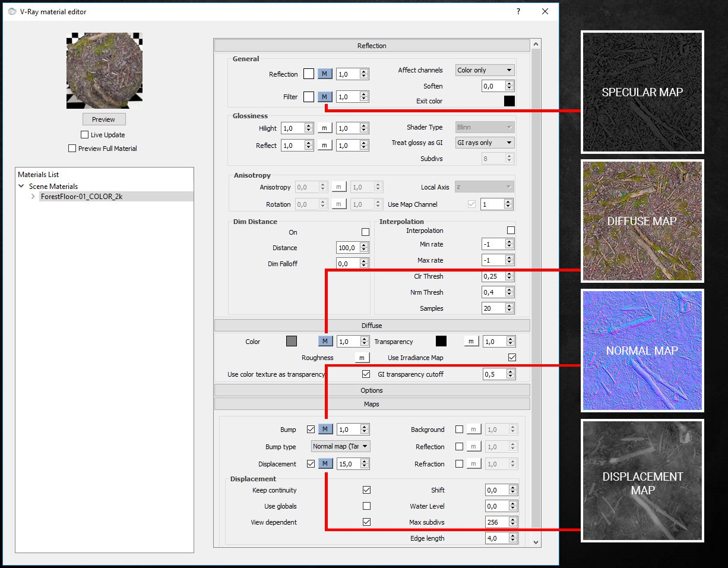
Task: Enable the Maps Reflection checkbox
Action: pos(459,447)
